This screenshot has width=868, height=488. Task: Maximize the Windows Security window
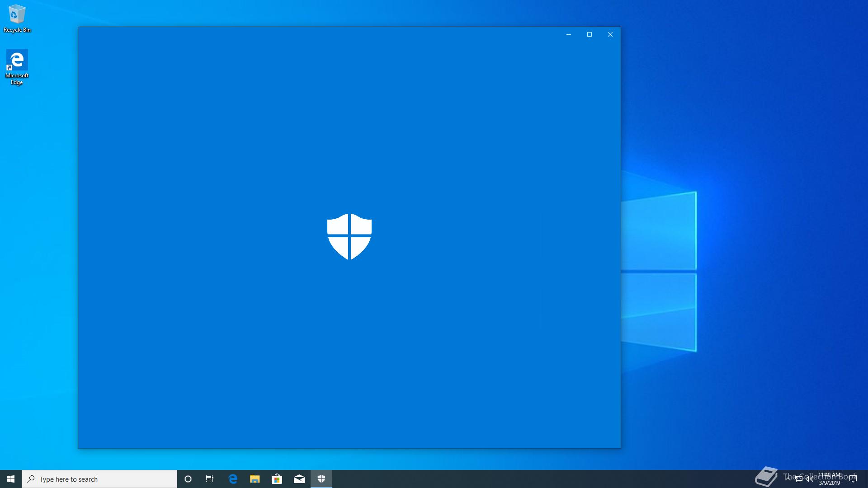(590, 34)
